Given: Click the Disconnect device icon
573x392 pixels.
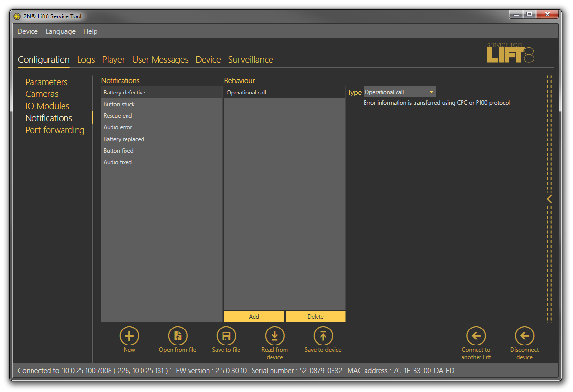Looking at the screenshot, I should pos(524,336).
